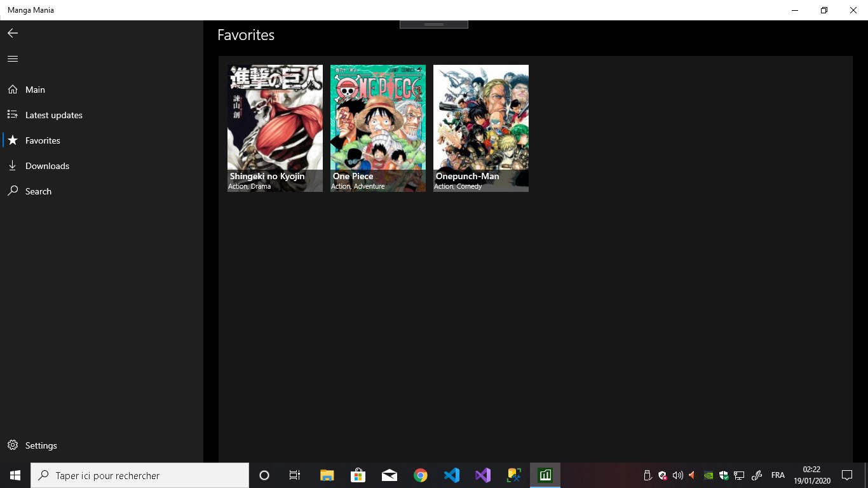Screen dimensions: 868x488
Task: Click the Favorites page heading
Action: [246, 35]
